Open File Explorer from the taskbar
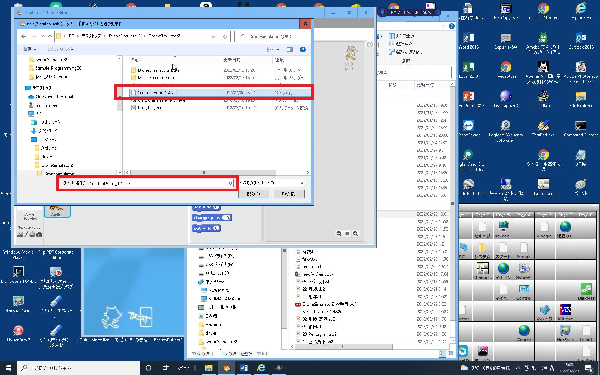600x375 pixels. 209,368
